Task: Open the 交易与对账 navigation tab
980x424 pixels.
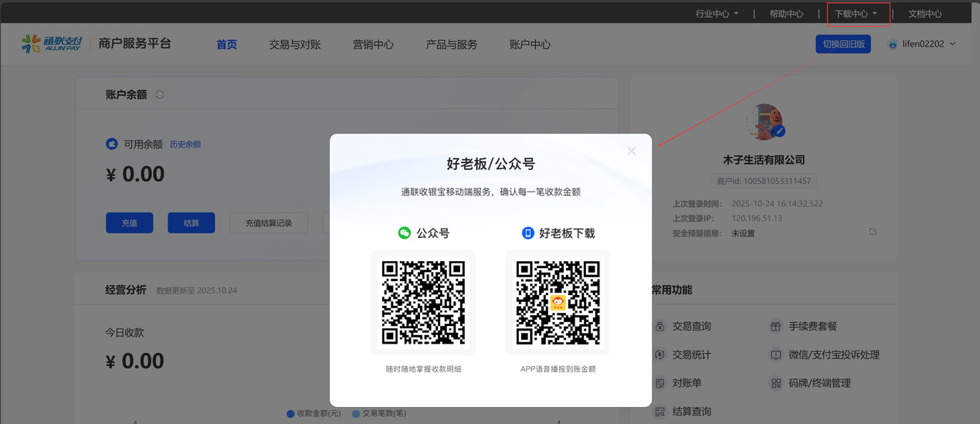Action: point(294,45)
